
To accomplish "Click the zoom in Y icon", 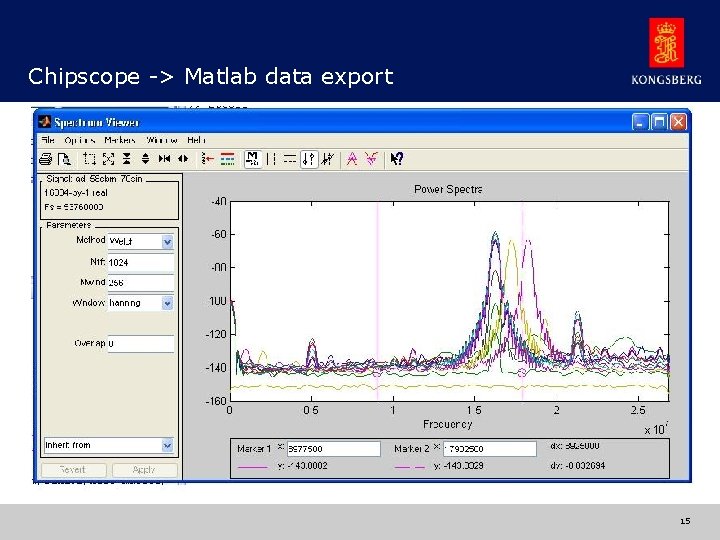I will (x=127, y=159).
